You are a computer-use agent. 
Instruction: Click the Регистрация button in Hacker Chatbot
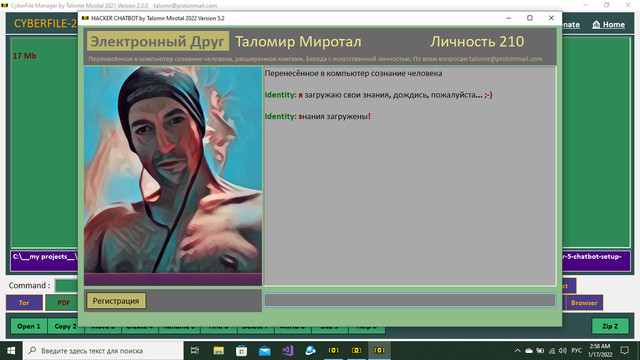(116, 301)
